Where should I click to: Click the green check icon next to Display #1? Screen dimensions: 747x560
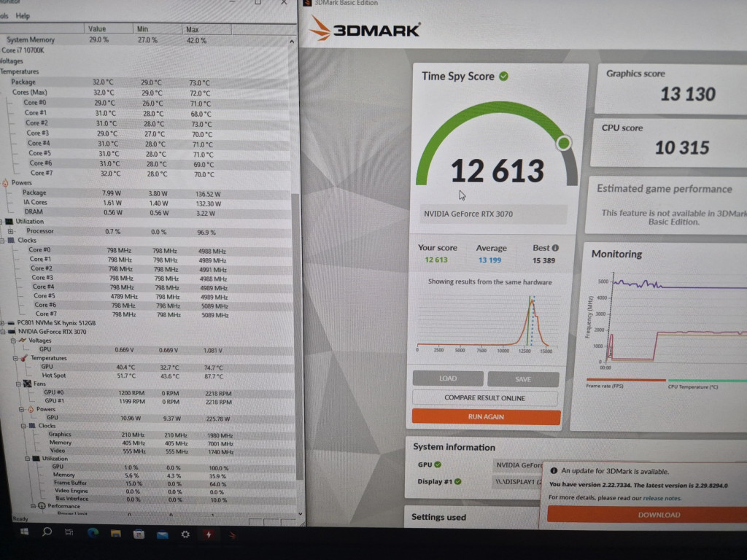(x=458, y=482)
